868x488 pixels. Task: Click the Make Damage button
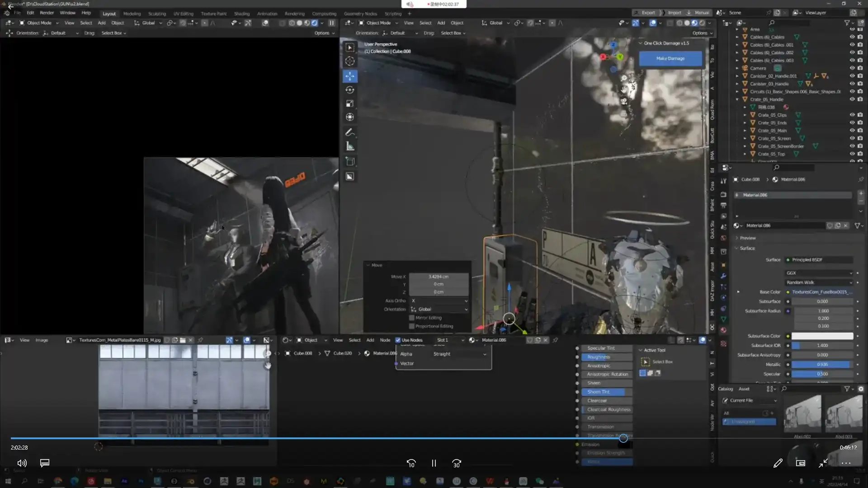click(670, 58)
